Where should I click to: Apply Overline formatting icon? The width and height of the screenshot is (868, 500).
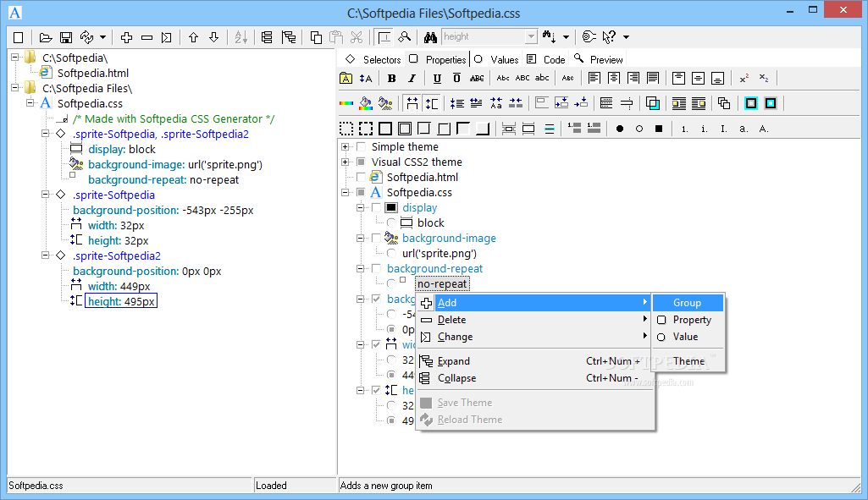[456, 78]
